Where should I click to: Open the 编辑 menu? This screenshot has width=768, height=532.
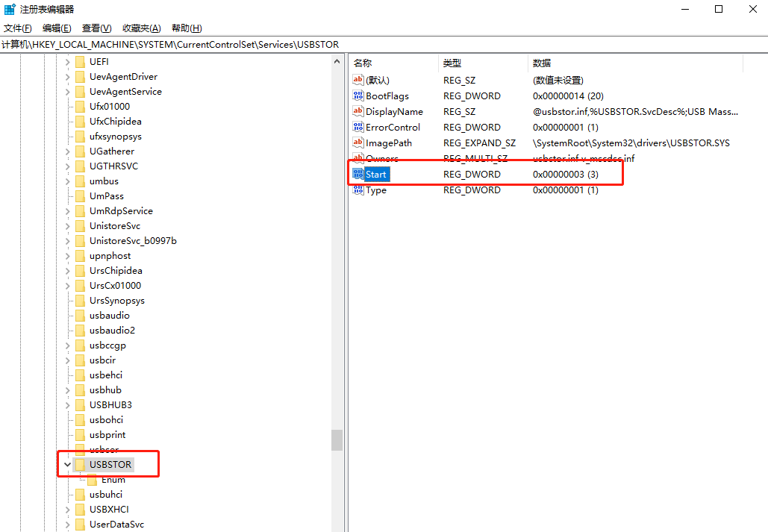[57, 28]
